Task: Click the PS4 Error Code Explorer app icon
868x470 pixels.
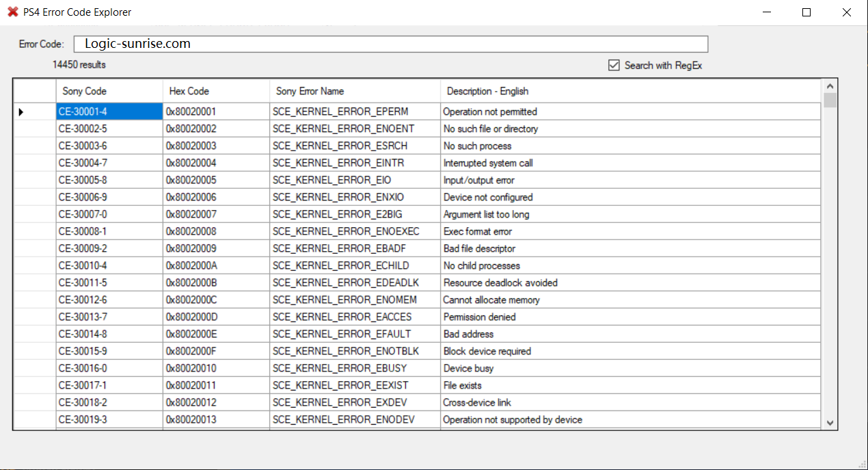Action: (13, 12)
